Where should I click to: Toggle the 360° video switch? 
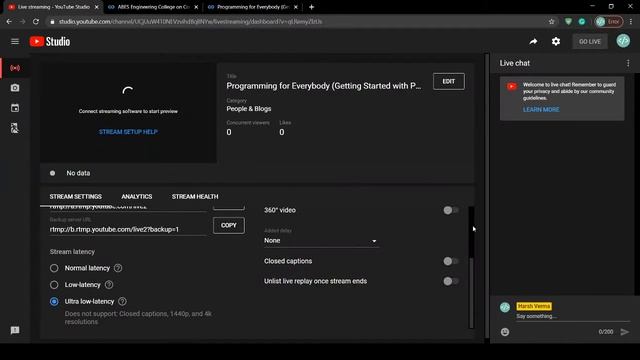(451, 210)
